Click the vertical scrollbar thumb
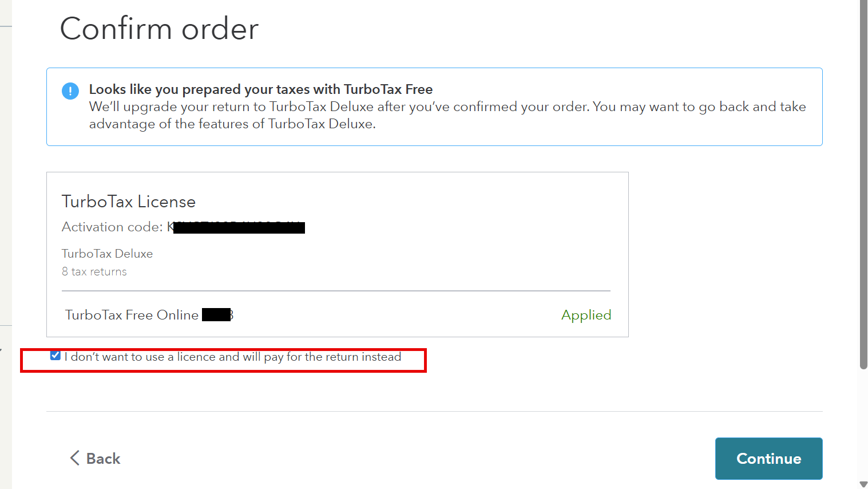 863,183
